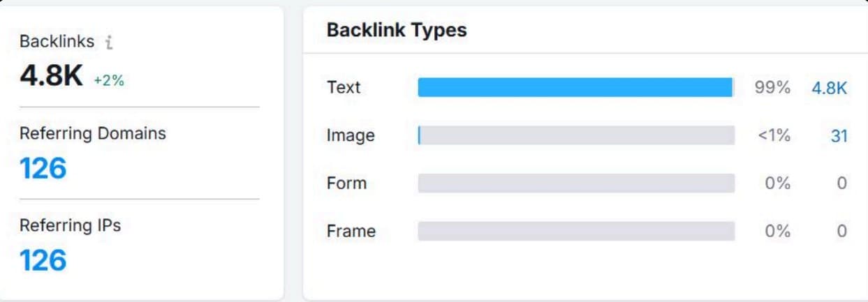
Task: Select the Frame row label
Action: point(351,231)
